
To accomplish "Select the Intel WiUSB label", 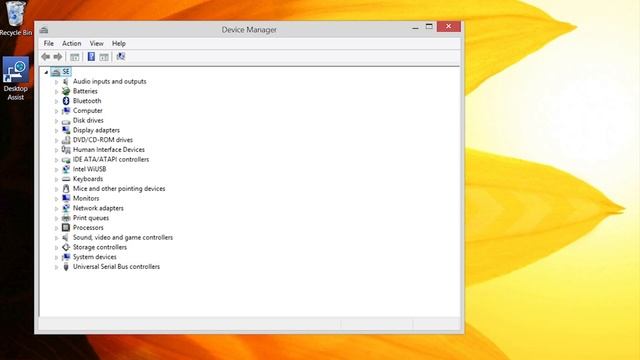I will (89, 169).
